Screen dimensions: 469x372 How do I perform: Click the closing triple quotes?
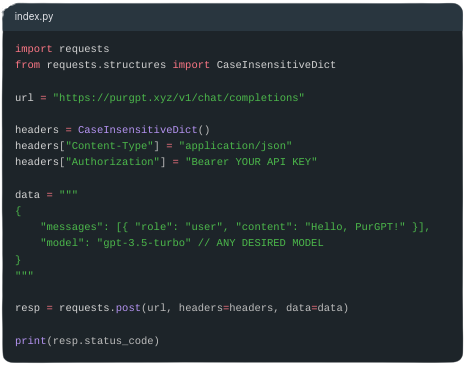(24, 274)
